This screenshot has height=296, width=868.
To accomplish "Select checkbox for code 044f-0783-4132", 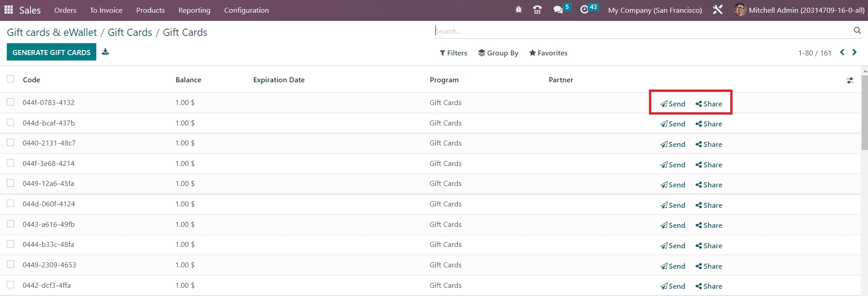I will pos(10,102).
